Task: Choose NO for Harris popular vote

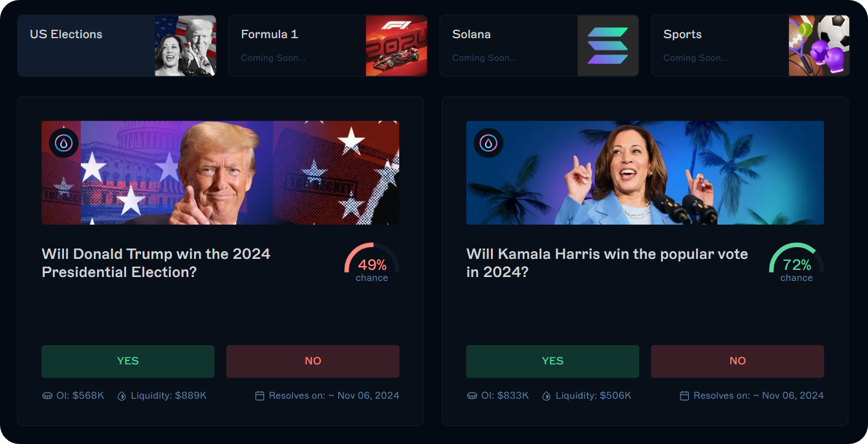Action: 737,361
